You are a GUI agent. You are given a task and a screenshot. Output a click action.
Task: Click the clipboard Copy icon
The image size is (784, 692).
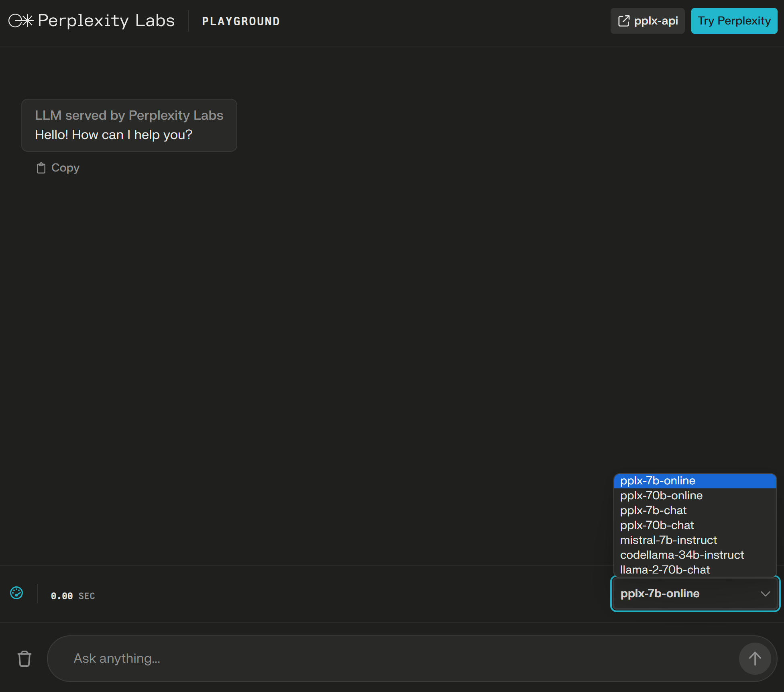point(41,168)
